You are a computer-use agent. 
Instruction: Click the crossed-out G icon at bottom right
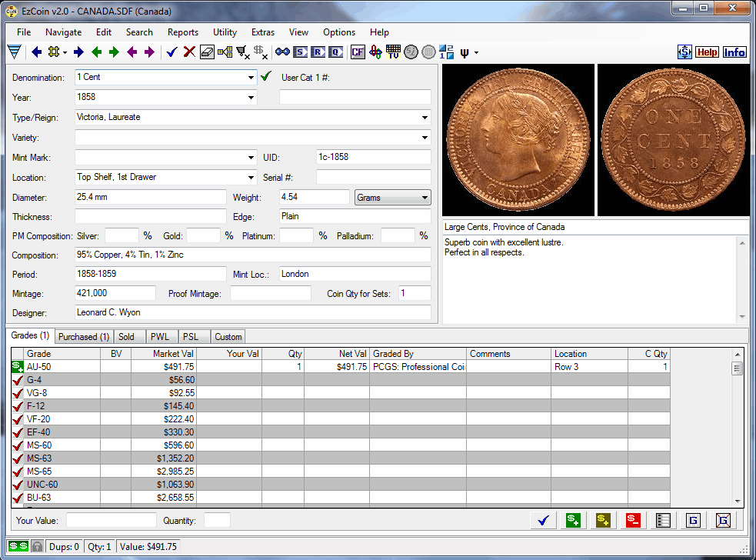click(x=722, y=521)
